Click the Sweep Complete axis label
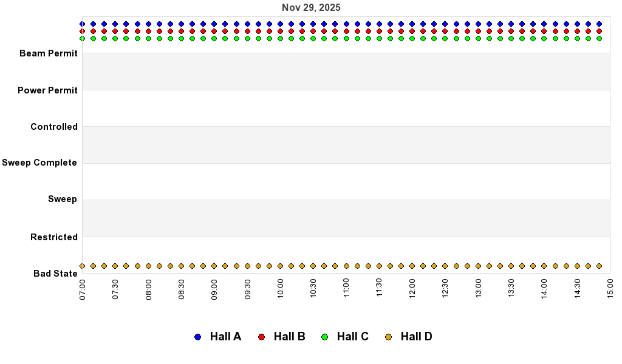 39,163
